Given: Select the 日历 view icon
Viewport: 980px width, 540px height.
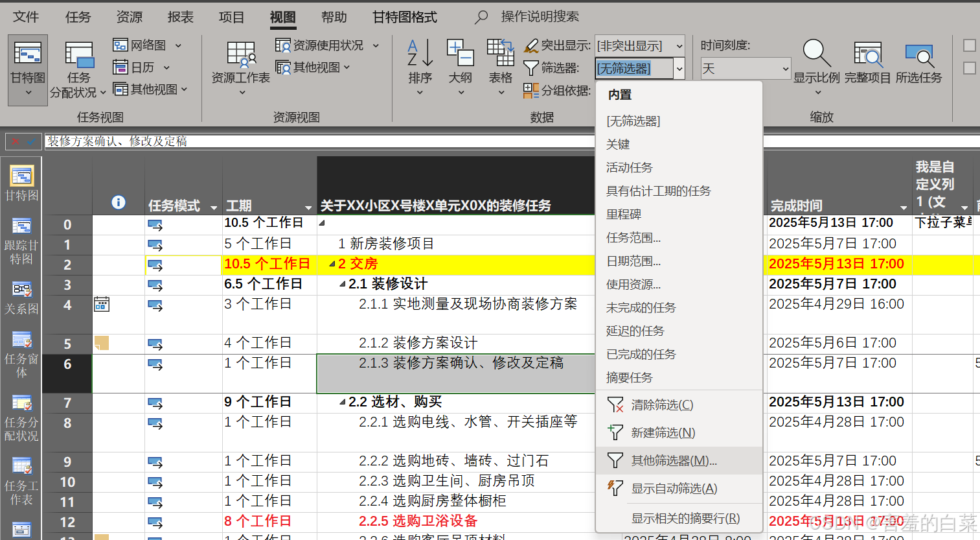Looking at the screenshot, I should (x=120, y=67).
